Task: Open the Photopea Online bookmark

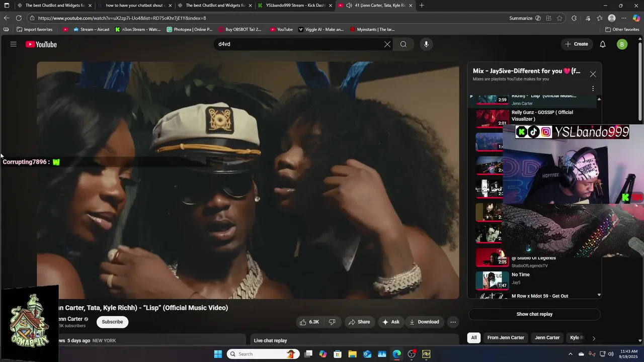Action: click(x=190, y=29)
